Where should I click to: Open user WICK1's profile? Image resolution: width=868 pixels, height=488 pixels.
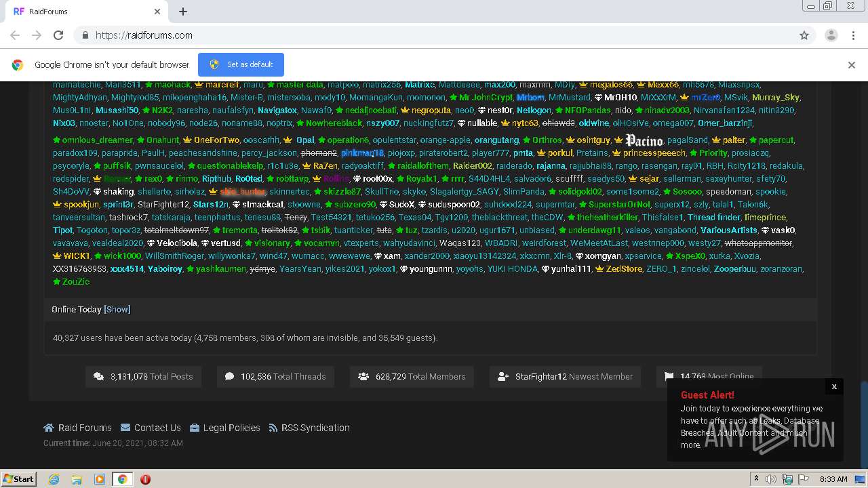pos(77,256)
